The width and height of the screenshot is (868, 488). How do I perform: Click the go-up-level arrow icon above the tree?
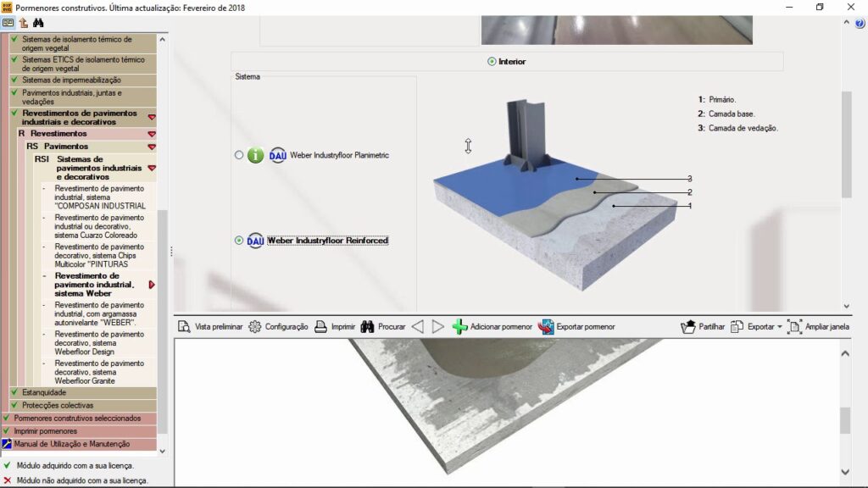click(23, 23)
